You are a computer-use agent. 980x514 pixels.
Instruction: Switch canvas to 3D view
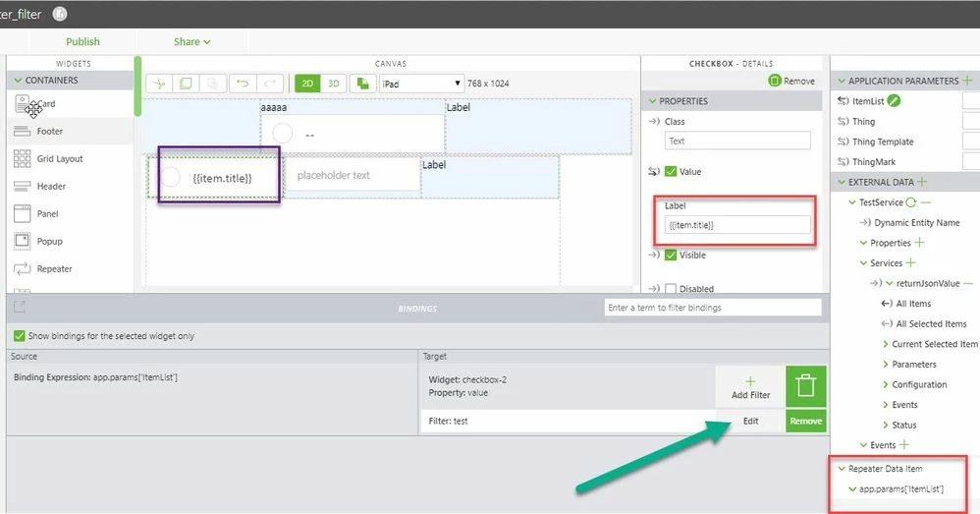tap(334, 84)
